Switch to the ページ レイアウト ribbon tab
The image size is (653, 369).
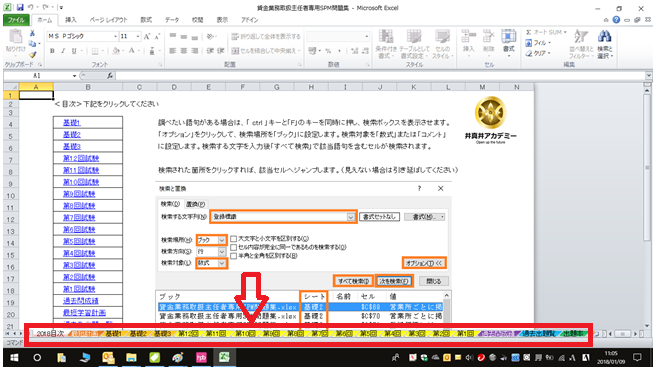[x=108, y=20]
